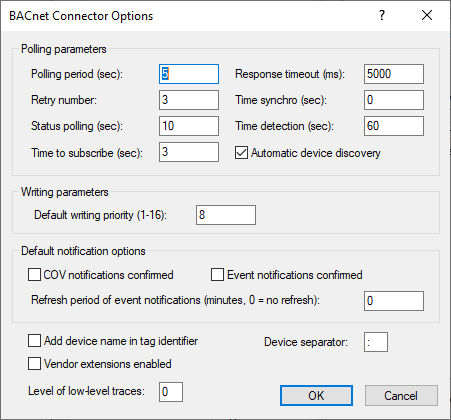Select the Device separator field
The width and height of the screenshot is (451, 420).
[376, 342]
